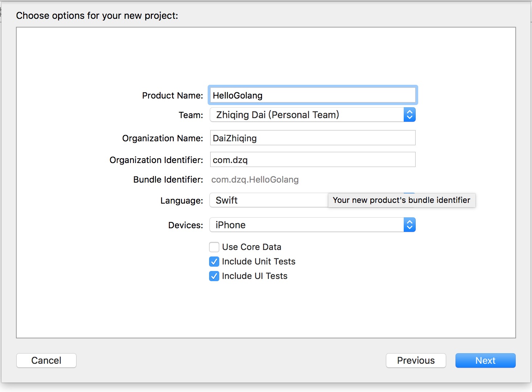Image resolution: width=532 pixels, height=392 pixels.
Task: Click the Organization Name label
Action: tap(163, 138)
